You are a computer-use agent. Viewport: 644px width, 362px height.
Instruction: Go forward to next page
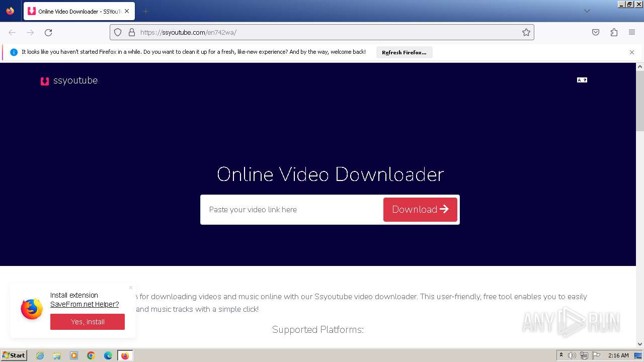30,32
